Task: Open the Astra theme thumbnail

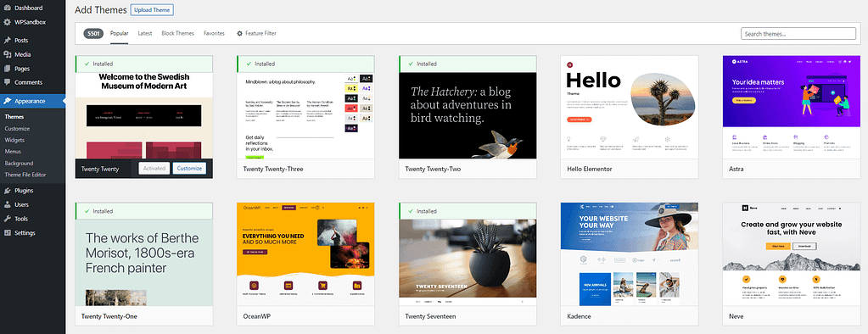Action: click(792, 108)
